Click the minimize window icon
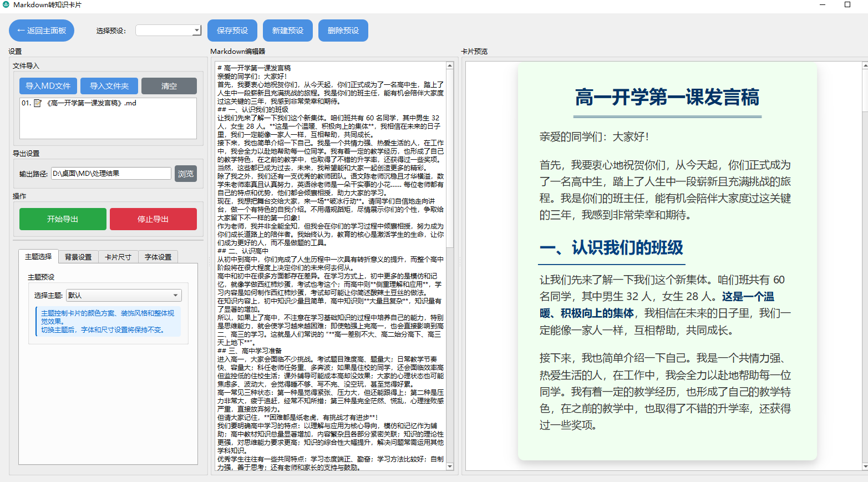The image size is (868, 482). (823, 4)
